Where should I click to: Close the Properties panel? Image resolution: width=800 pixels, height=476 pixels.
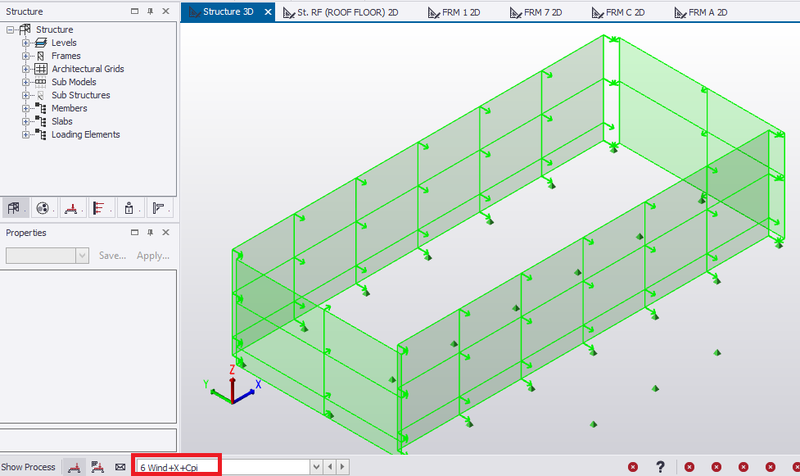pos(166,232)
